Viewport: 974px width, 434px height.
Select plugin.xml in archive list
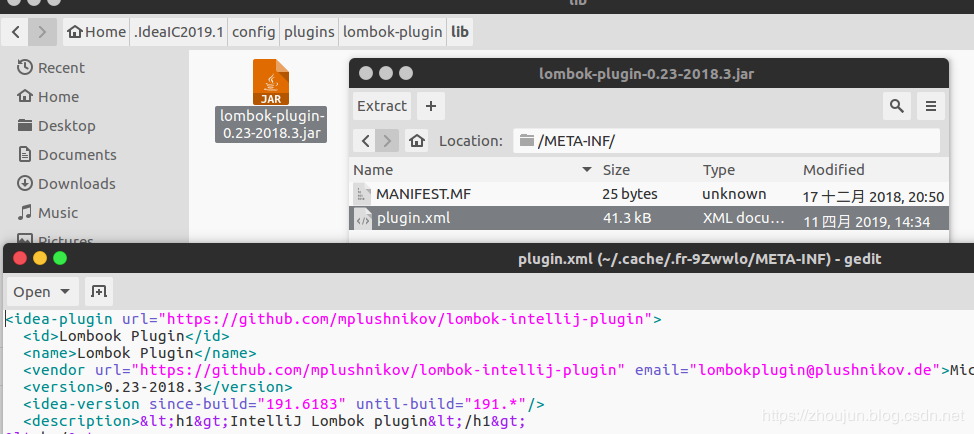pos(649,219)
